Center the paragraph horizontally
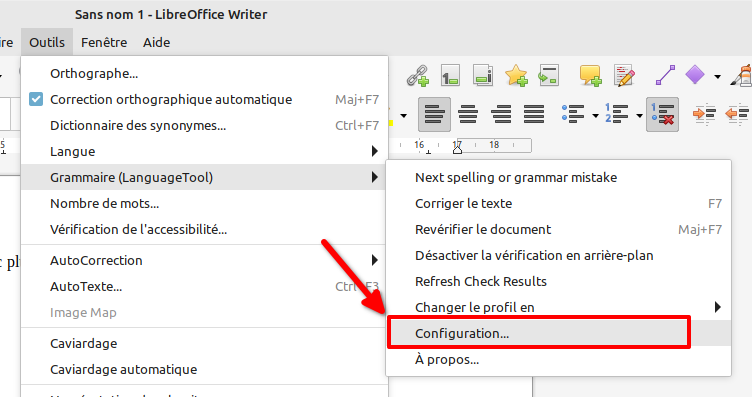This screenshot has height=397, width=752. click(468, 114)
